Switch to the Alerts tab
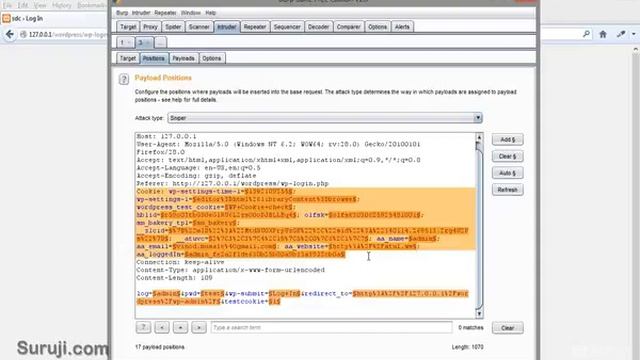 tap(402, 27)
